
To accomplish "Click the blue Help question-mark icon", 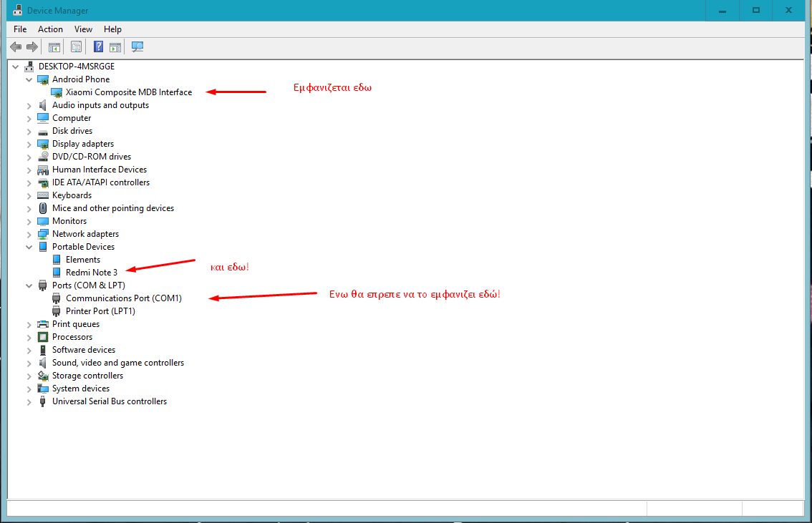I will click(x=98, y=47).
